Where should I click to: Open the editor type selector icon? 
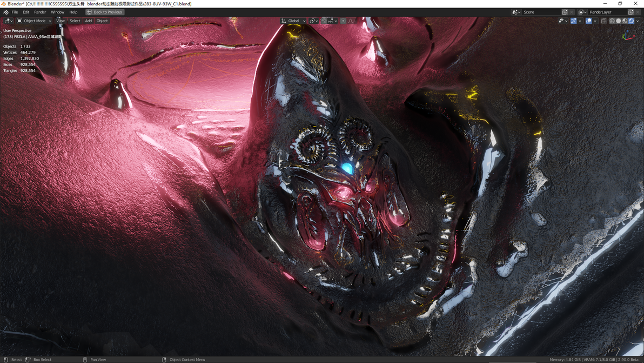click(x=9, y=21)
